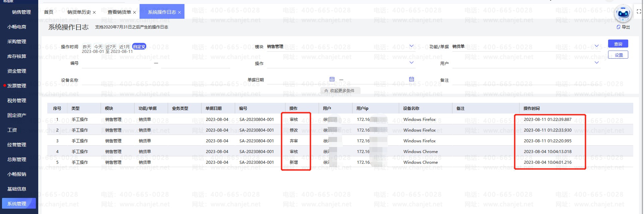Open the end date calendar picker
Screen dimensions: 644x214
tap(412, 79)
